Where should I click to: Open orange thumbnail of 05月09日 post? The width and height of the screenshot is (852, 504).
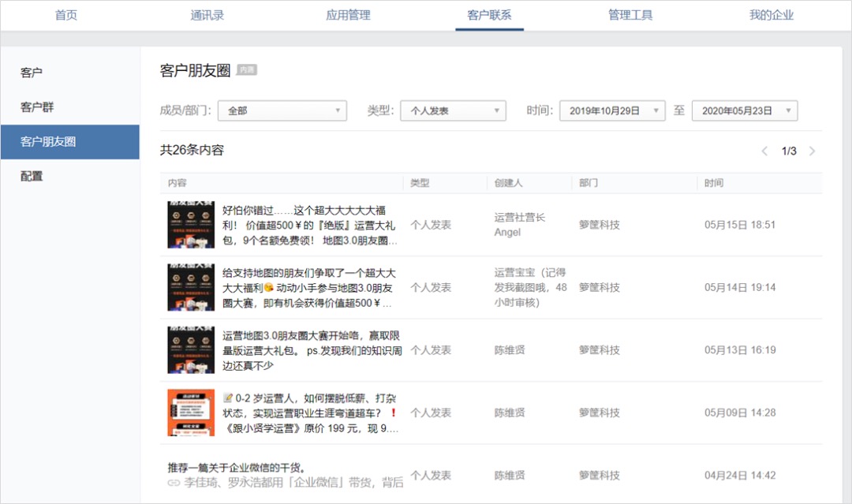coord(191,413)
